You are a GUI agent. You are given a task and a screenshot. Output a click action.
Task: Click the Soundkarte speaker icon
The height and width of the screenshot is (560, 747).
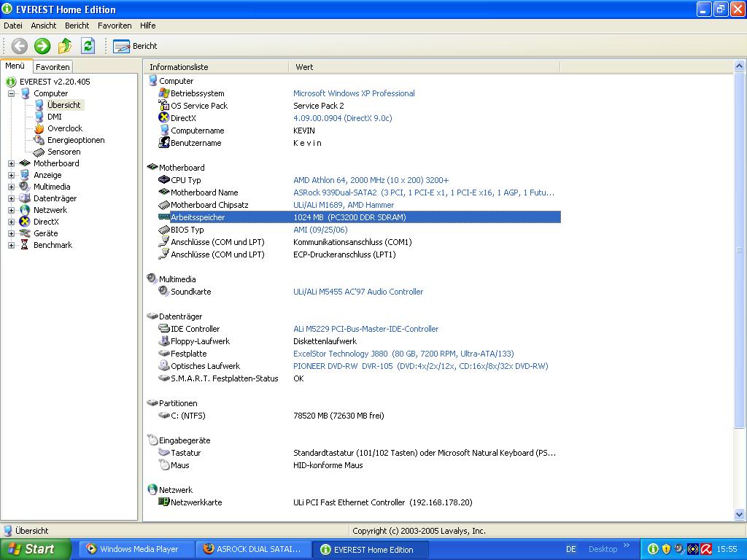tap(164, 291)
